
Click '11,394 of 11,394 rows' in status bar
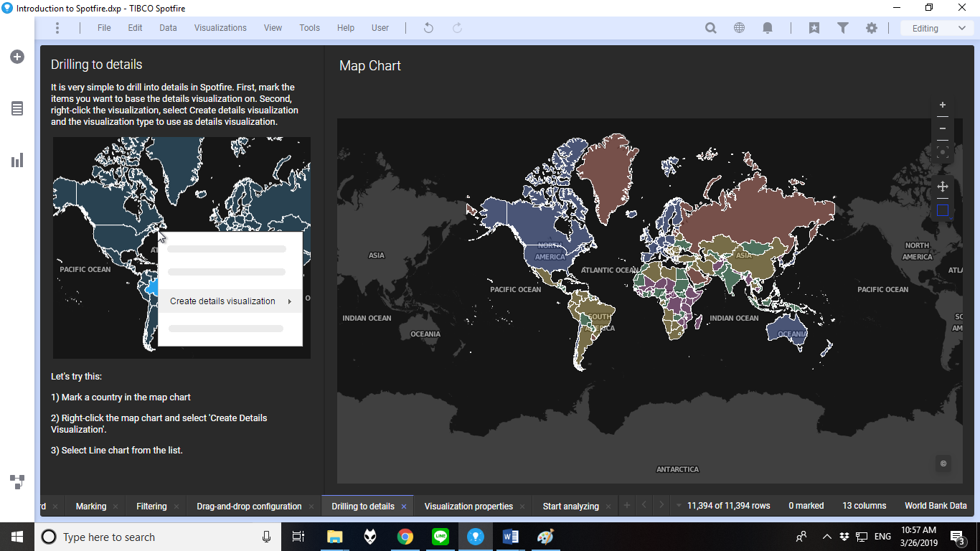729,506
